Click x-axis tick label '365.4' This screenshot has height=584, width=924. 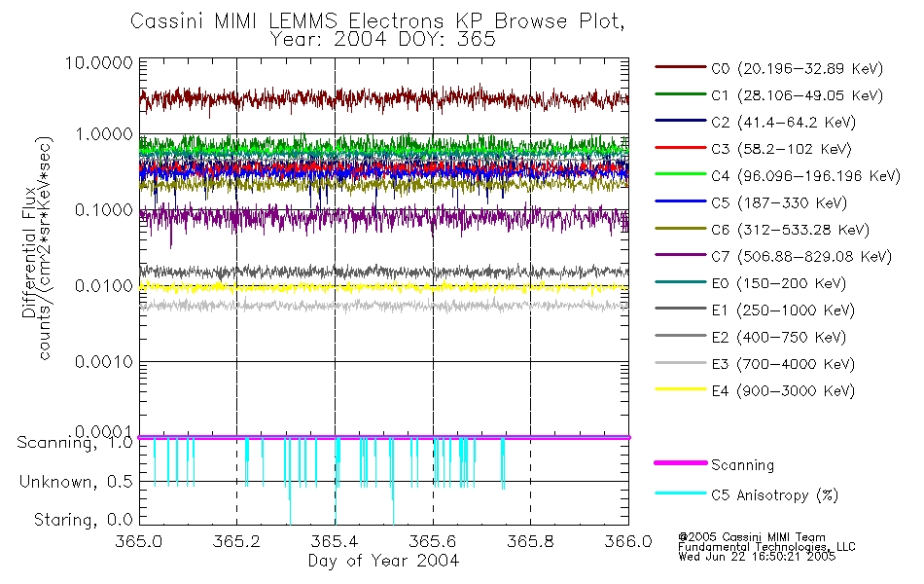point(335,541)
